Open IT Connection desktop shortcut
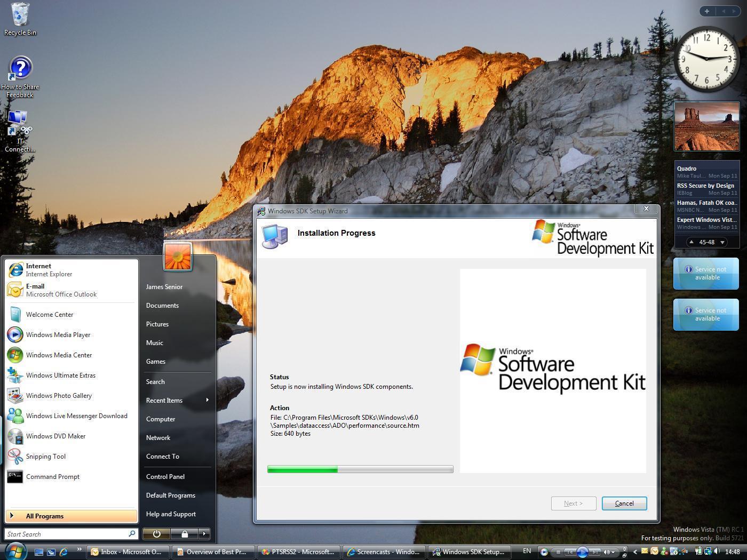 click(20, 131)
